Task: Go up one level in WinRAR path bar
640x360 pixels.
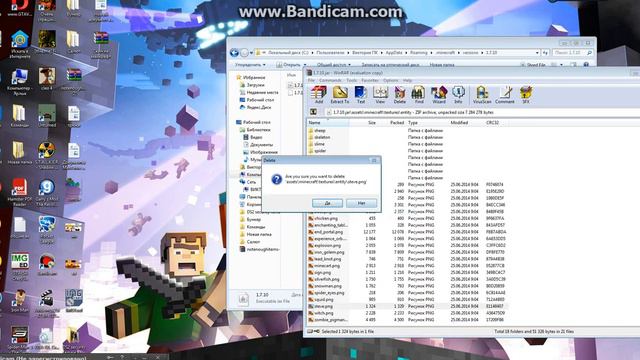Action: pos(313,112)
